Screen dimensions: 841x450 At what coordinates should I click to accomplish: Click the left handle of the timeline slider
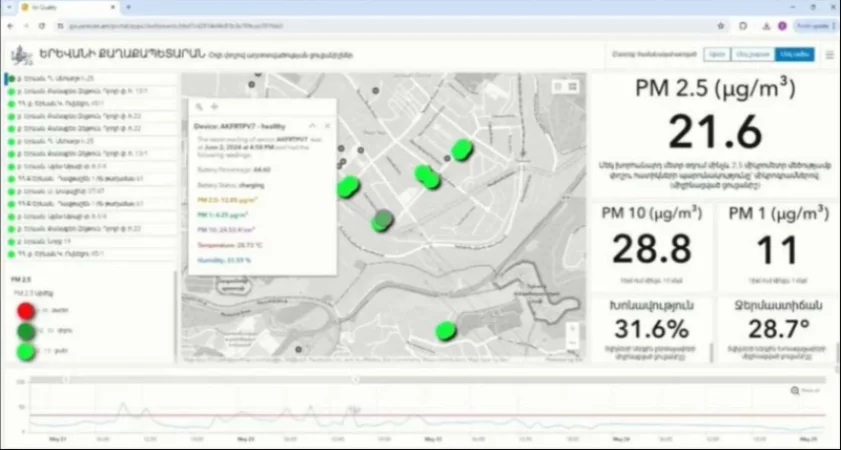pyautogui.click(x=66, y=379)
